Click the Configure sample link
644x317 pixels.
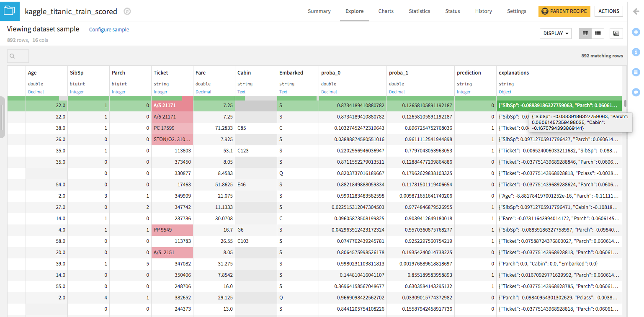[109, 30]
